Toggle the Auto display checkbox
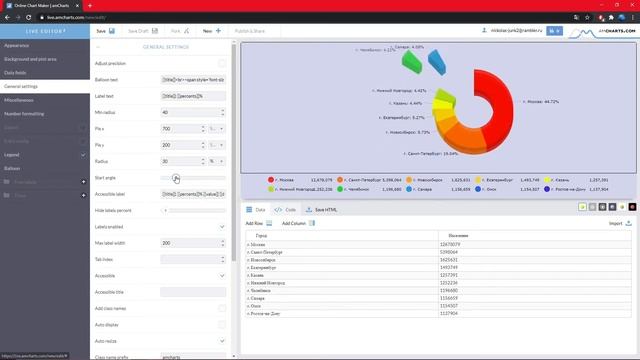Screen dimensions: 640x360 click(222, 324)
